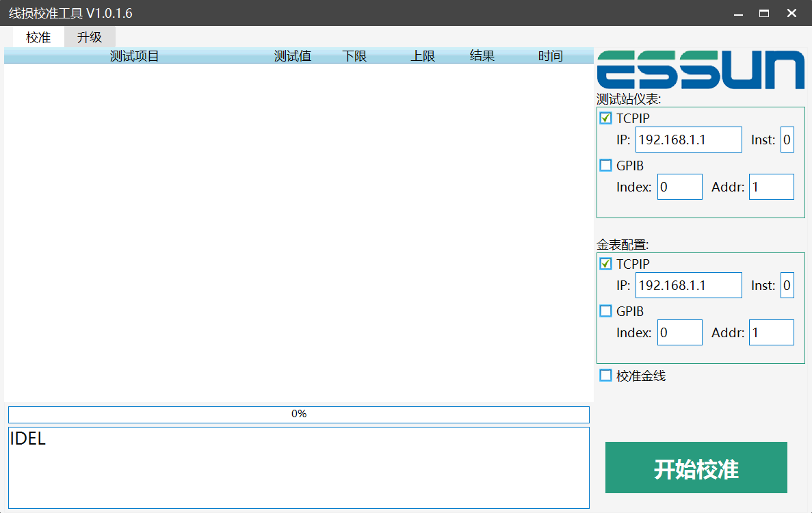Focus the Index field in 测试站仪表
Viewport: 812px width, 513px height.
click(x=679, y=187)
